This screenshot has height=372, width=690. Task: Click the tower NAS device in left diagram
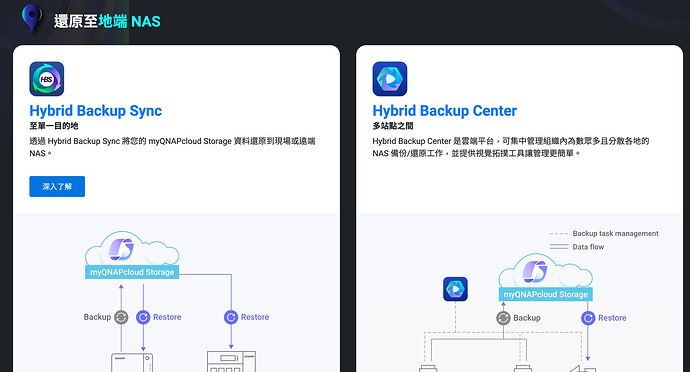(132, 362)
